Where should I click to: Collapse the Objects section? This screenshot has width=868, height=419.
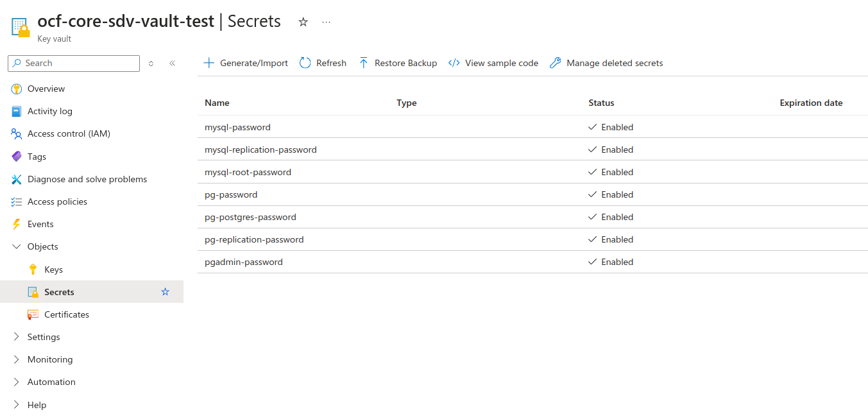click(17, 246)
